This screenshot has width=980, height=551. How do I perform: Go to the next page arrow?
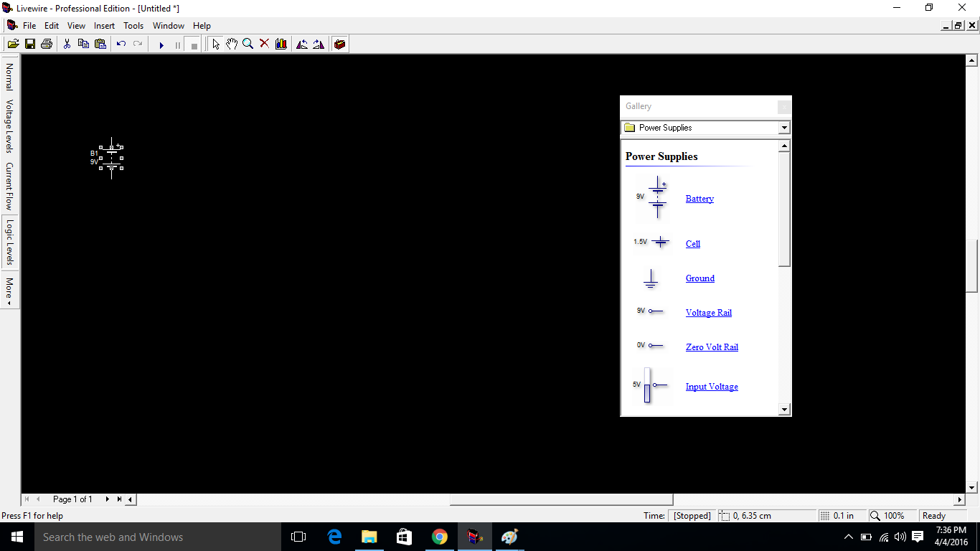coord(108,499)
